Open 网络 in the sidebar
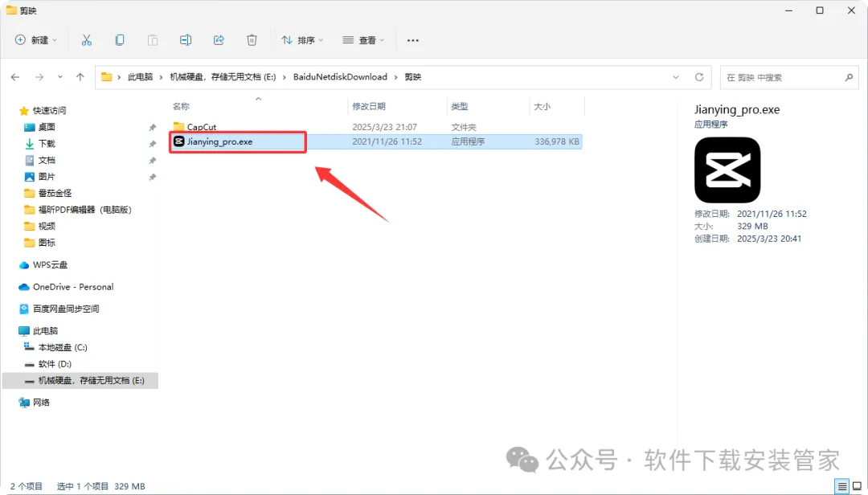868x495 pixels. tap(41, 403)
